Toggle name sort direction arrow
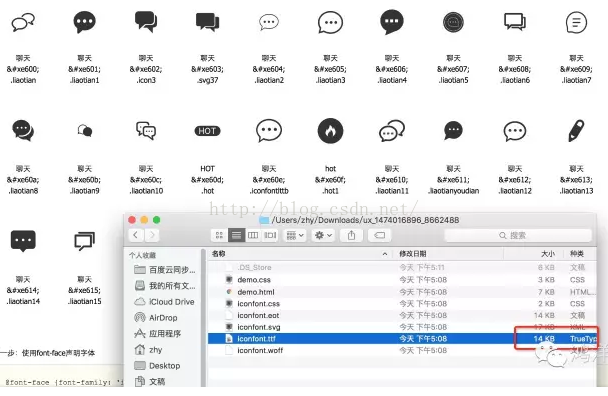The width and height of the screenshot is (608, 396). coord(385,254)
